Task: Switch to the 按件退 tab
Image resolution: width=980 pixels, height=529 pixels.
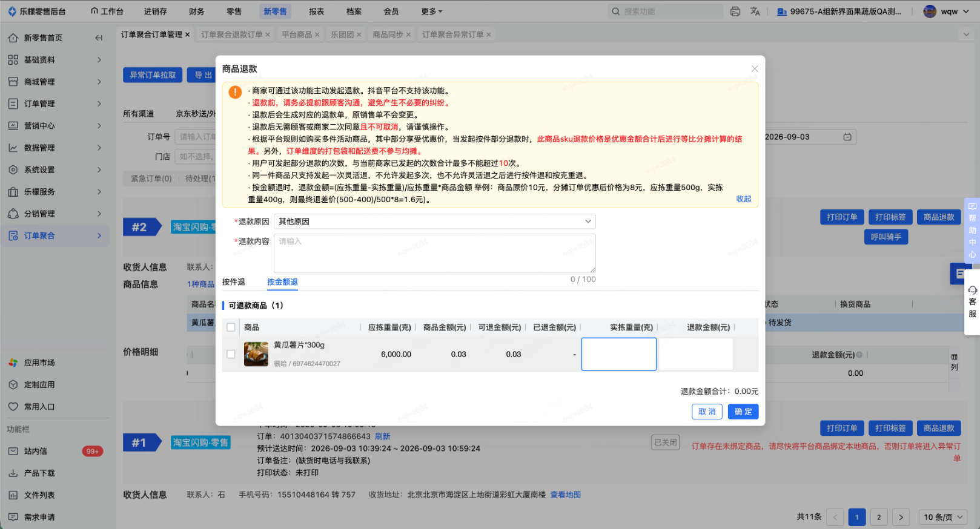Action: (234, 281)
